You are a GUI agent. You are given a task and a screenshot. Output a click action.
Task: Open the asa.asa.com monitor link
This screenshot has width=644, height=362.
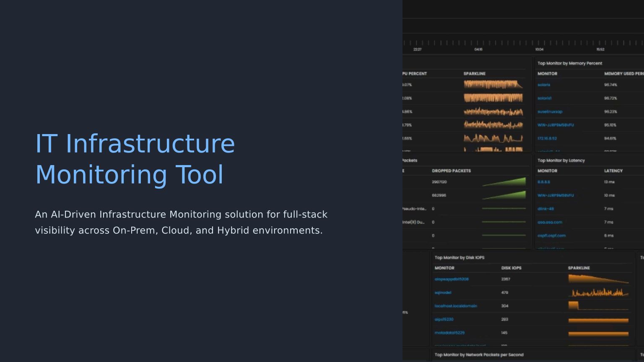pyautogui.click(x=550, y=222)
